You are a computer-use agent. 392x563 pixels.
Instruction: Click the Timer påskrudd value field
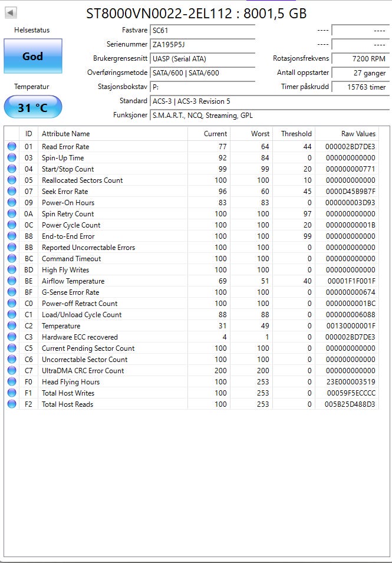pyautogui.click(x=360, y=87)
